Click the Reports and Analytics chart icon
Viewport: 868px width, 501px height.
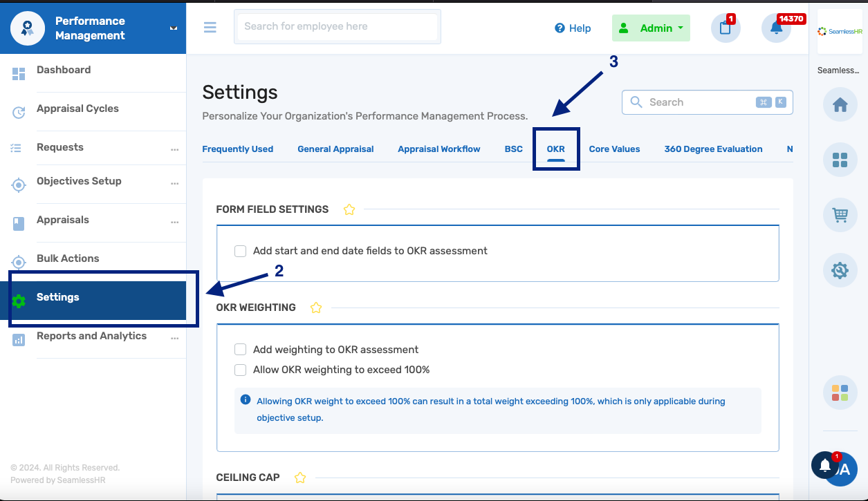click(x=19, y=340)
